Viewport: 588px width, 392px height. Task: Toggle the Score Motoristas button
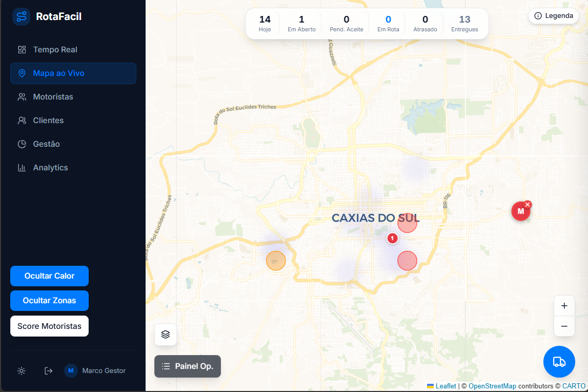point(49,326)
